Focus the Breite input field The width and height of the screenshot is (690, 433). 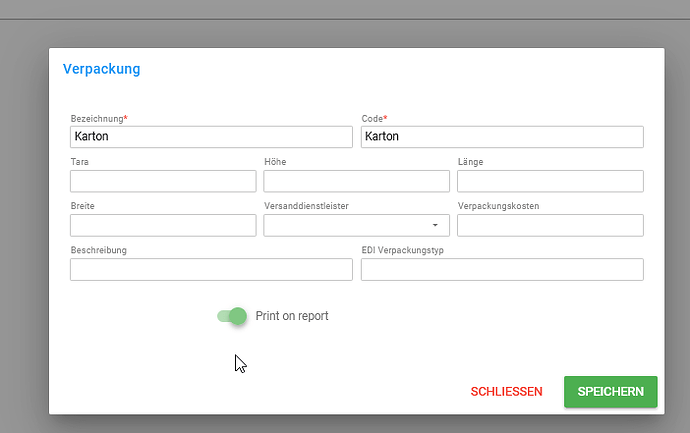(163, 225)
